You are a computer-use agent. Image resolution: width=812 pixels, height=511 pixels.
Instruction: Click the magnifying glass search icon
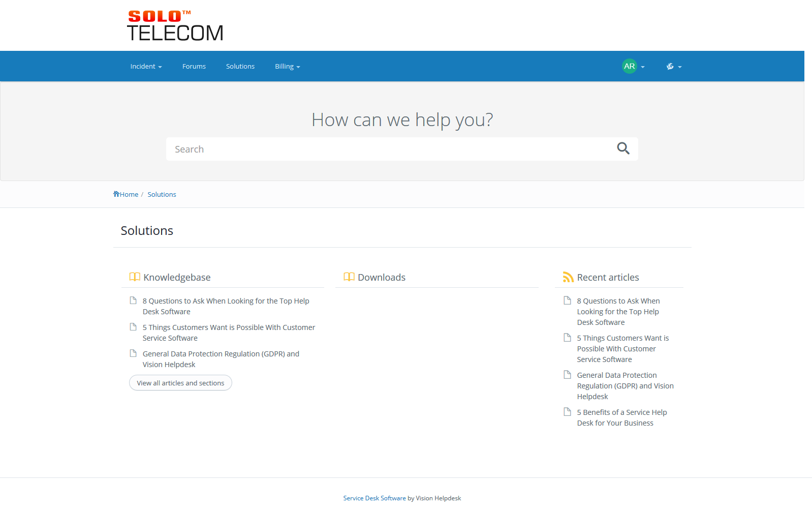[x=623, y=148]
